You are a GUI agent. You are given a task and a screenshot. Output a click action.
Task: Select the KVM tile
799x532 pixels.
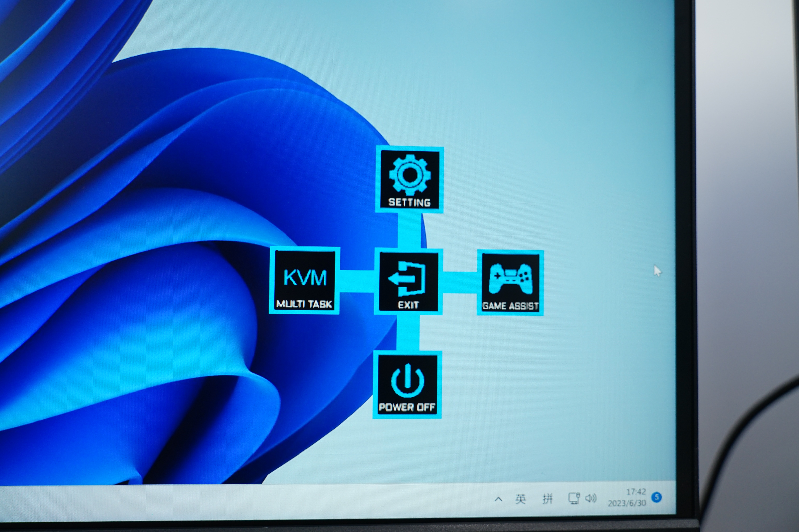point(305,277)
